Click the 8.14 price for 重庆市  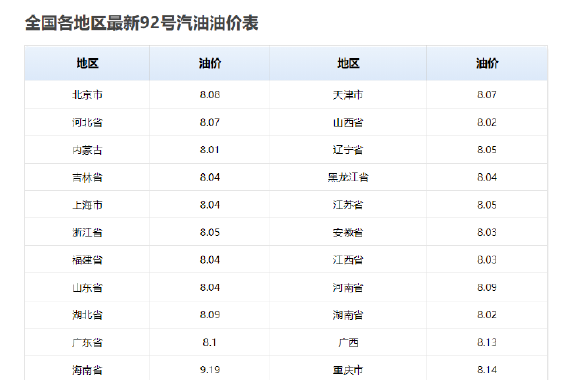coord(487,370)
